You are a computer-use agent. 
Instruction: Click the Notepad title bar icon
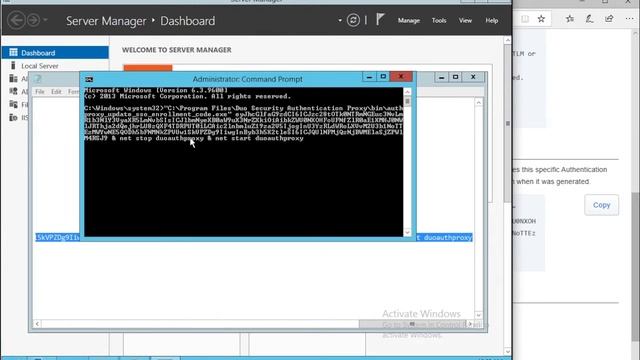coord(38,79)
